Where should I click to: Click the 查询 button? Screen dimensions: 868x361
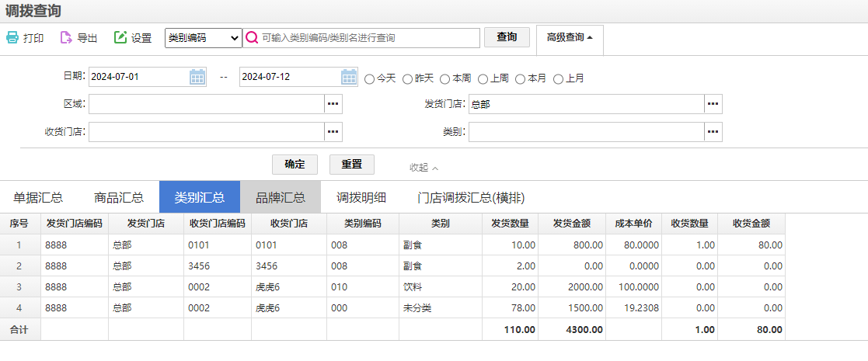pyautogui.click(x=507, y=37)
